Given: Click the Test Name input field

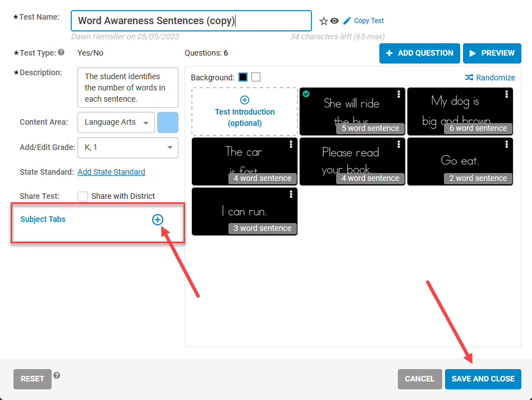Looking at the screenshot, I should pos(191,21).
